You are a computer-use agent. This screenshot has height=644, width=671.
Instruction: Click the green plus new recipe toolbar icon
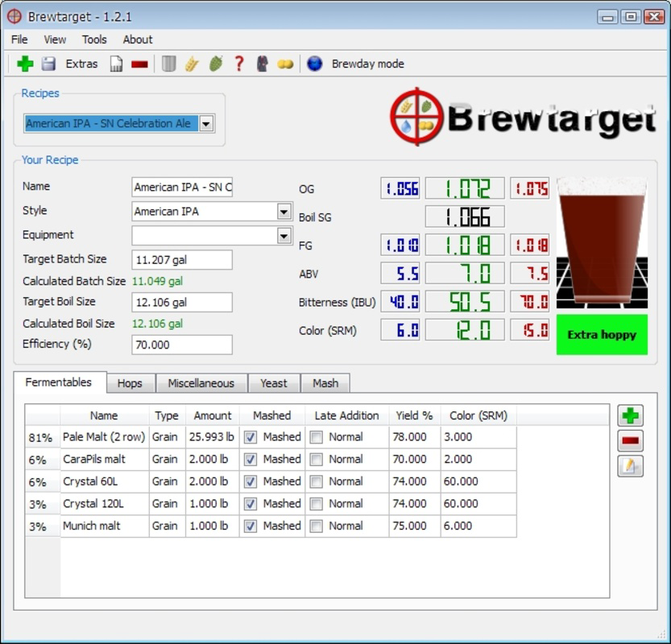pyautogui.click(x=25, y=64)
